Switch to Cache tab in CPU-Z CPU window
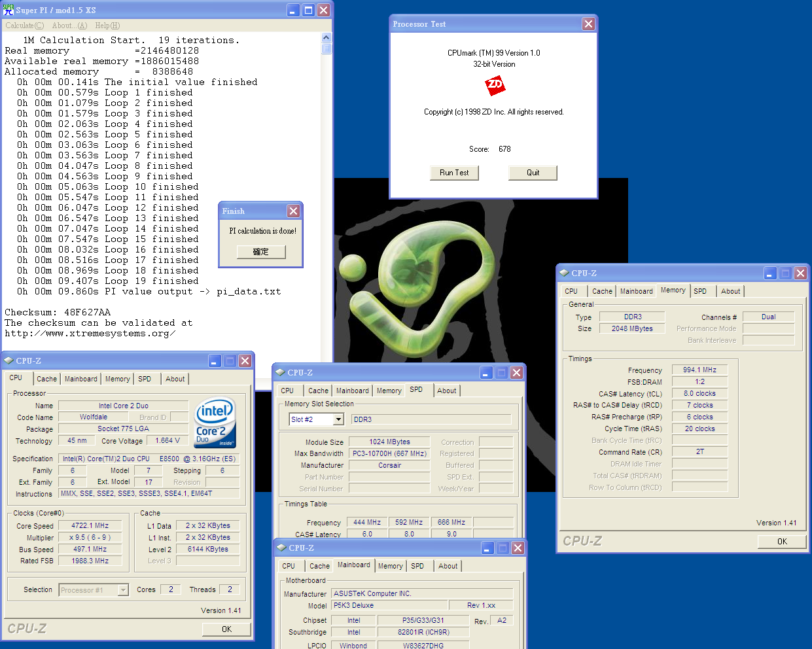The height and width of the screenshot is (649, 812). [46, 379]
